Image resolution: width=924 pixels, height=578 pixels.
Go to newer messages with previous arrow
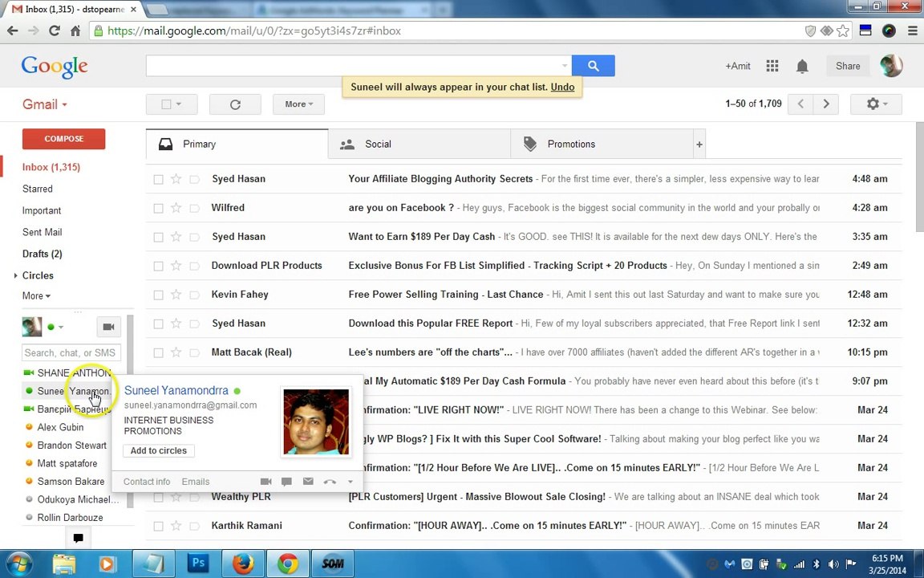[x=800, y=104]
